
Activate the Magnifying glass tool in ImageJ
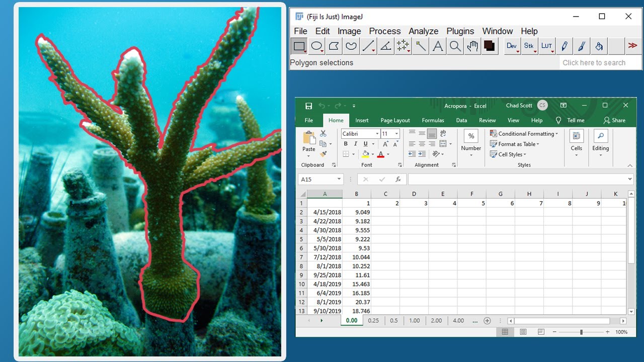[x=455, y=46]
